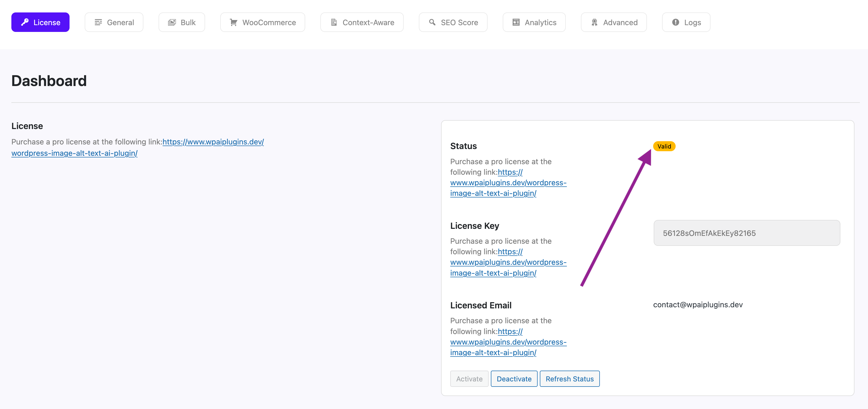Click the document icon on the Context-Aware tab

coord(334,22)
